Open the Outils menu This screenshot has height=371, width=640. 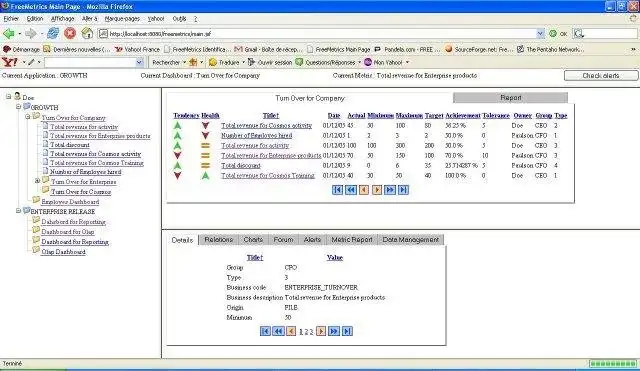[x=180, y=19]
